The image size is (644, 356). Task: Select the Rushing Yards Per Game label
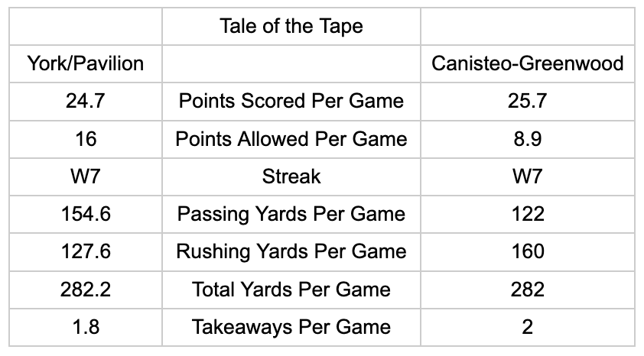(x=291, y=252)
